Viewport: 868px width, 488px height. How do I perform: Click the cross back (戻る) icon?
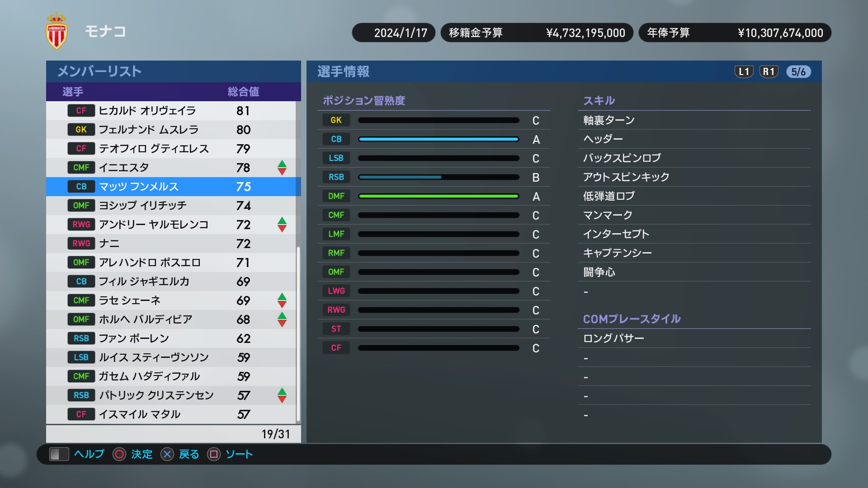(x=167, y=454)
